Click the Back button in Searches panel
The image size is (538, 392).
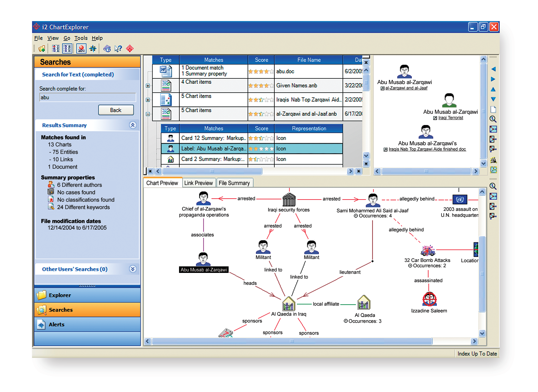pos(116,110)
